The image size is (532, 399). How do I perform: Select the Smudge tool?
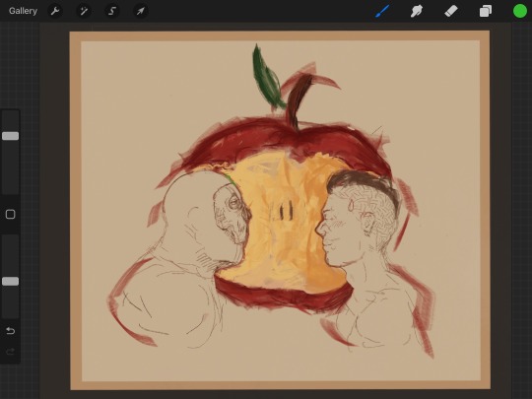coord(417,11)
